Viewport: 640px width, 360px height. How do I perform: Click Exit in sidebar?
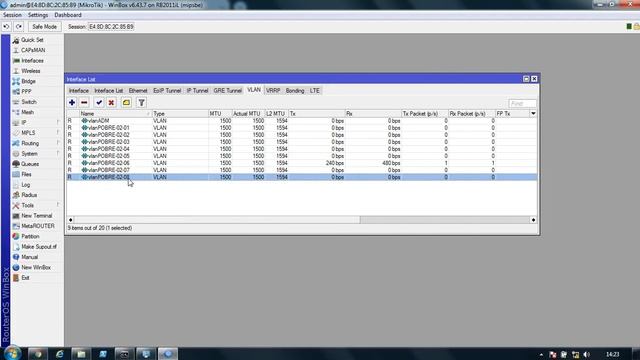pyautogui.click(x=25, y=278)
